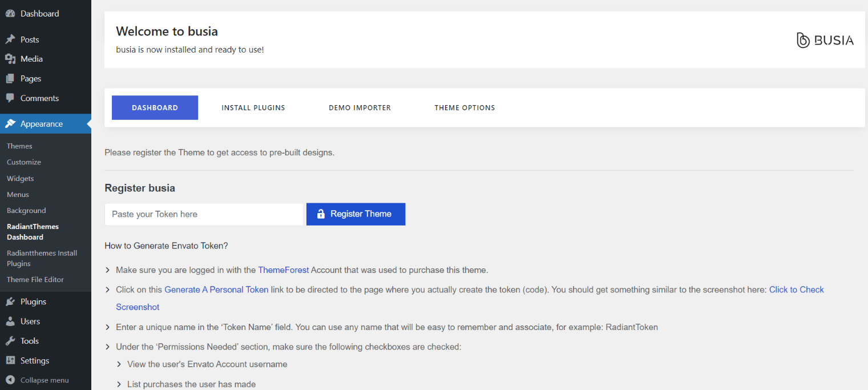Open Theme File Editor submenu item

35,280
